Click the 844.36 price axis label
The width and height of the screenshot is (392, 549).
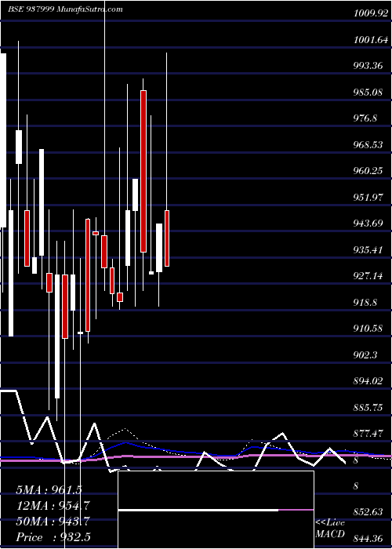pos(368,539)
